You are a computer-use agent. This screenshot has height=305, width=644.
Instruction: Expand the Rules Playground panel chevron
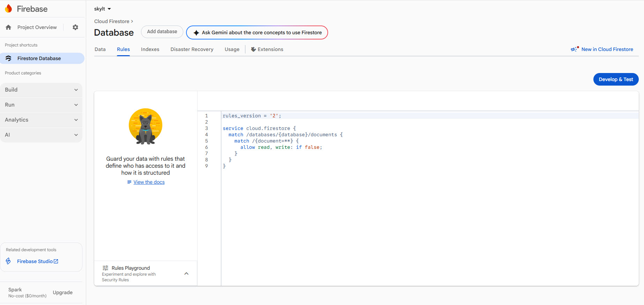click(x=186, y=274)
